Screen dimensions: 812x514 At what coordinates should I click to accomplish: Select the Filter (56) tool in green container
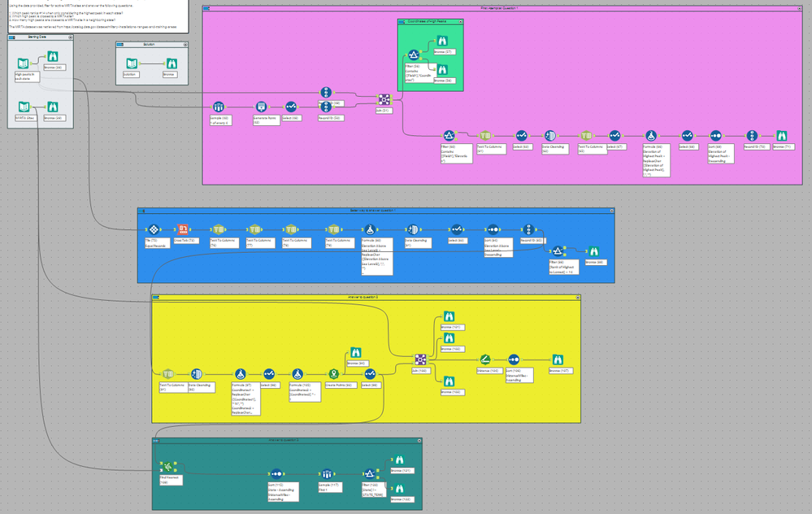coord(413,55)
